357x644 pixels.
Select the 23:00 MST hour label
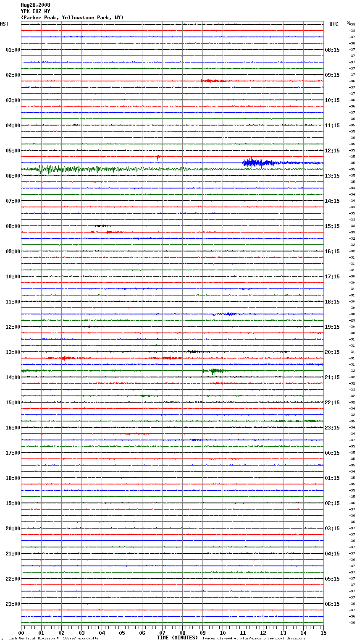(13, 604)
